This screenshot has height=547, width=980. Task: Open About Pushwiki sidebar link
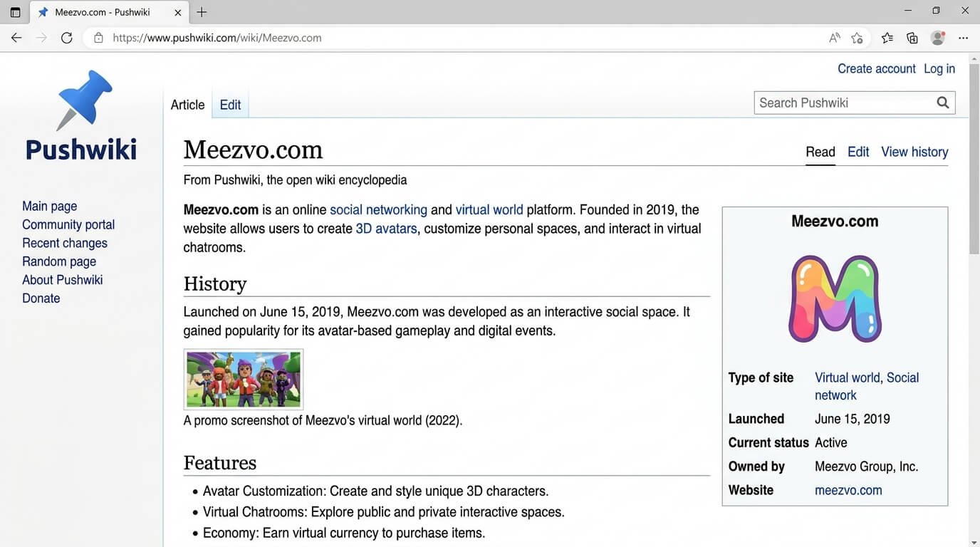pyautogui.click(x=63, y=280)
